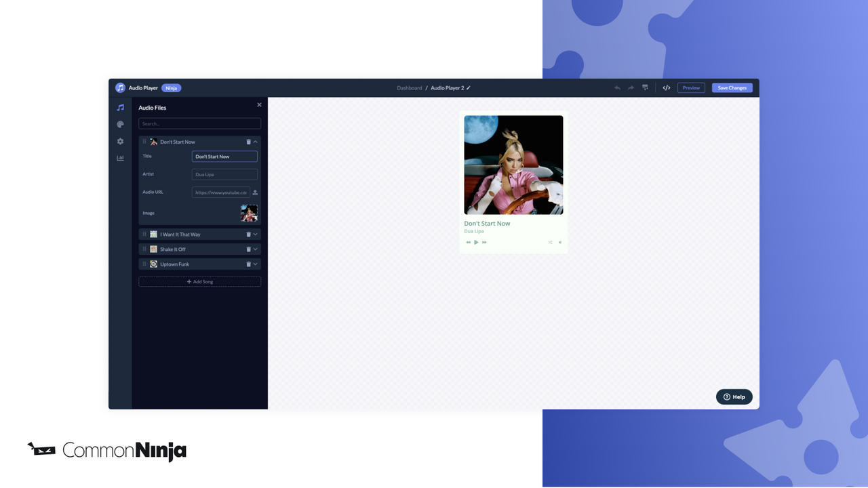Click the pencil icon to rename Audio Player 2

point(469,88)
